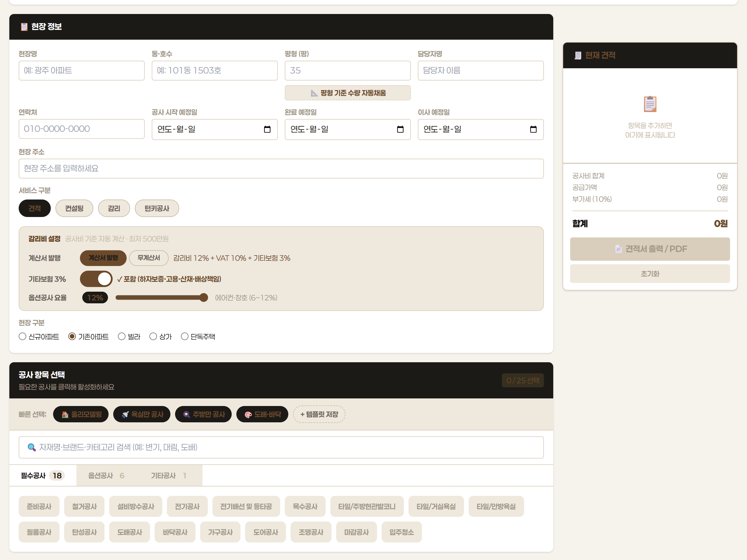Select the 단독주택 radio button
Viewport: 747px width, 560px height.
184,337
